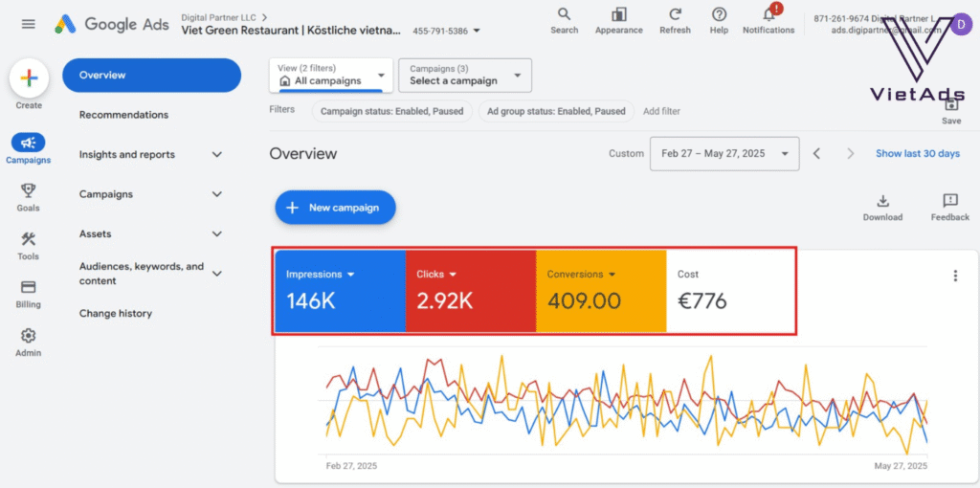The image size is (980, 488).
Task: Expand Audiences, keywords, and content
Action: pos(217,274)
